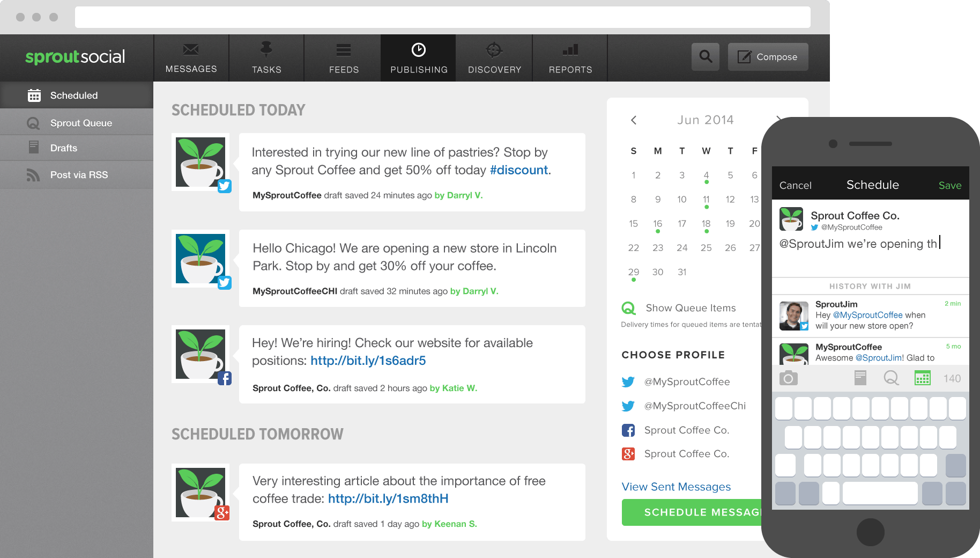Click the sproutsocial logo
The image size is (980, 558).
point(75,57)
